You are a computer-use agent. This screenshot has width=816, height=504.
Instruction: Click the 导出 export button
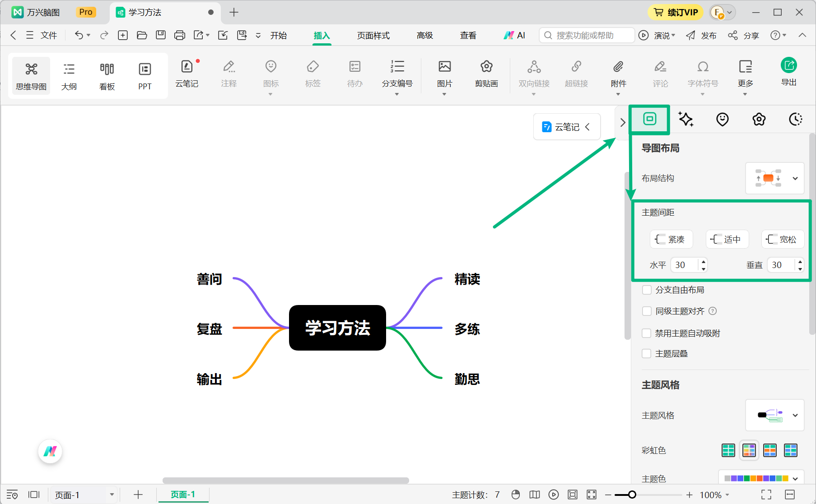(789, 72)
